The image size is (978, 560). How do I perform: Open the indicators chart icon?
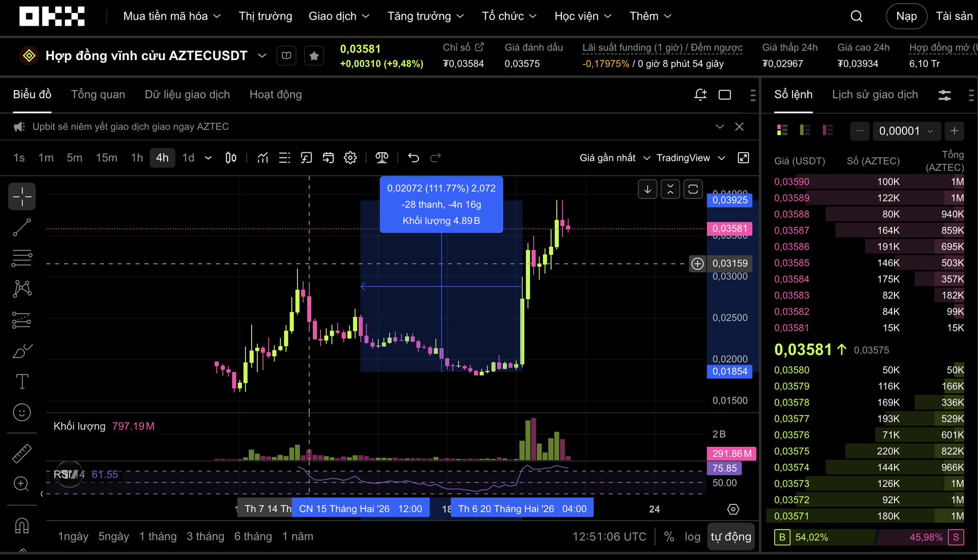pos(263,158)
